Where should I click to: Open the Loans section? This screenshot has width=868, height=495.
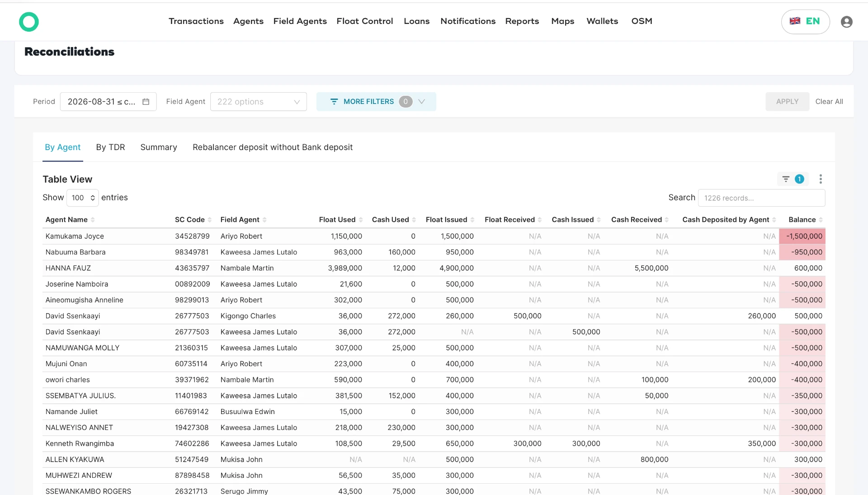(417, 21)
